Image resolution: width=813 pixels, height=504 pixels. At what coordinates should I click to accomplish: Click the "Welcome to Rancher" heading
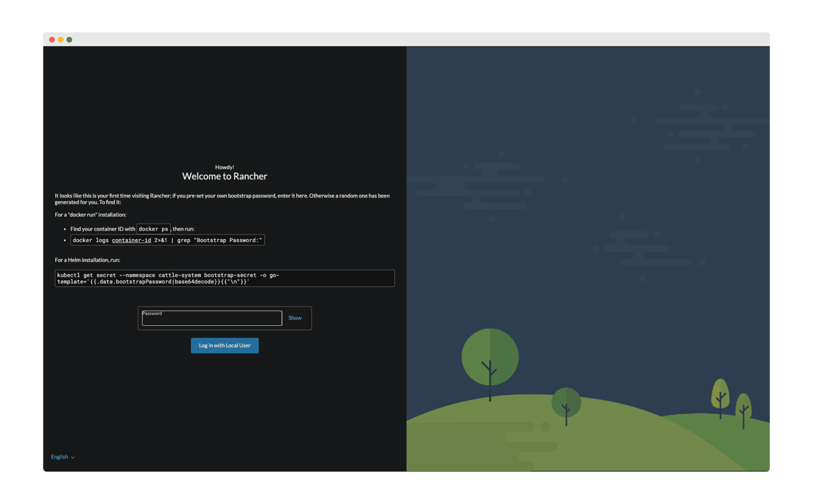tap(224, 176)
